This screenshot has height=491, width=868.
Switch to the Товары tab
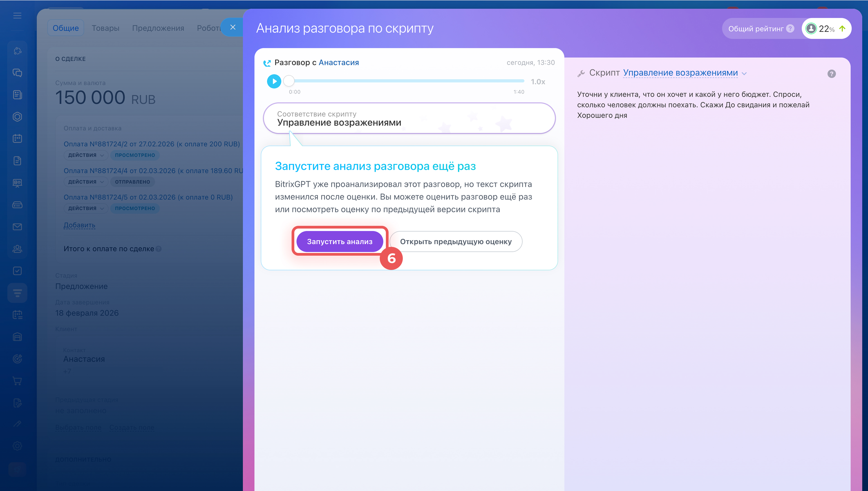click(x=105, y=28)
